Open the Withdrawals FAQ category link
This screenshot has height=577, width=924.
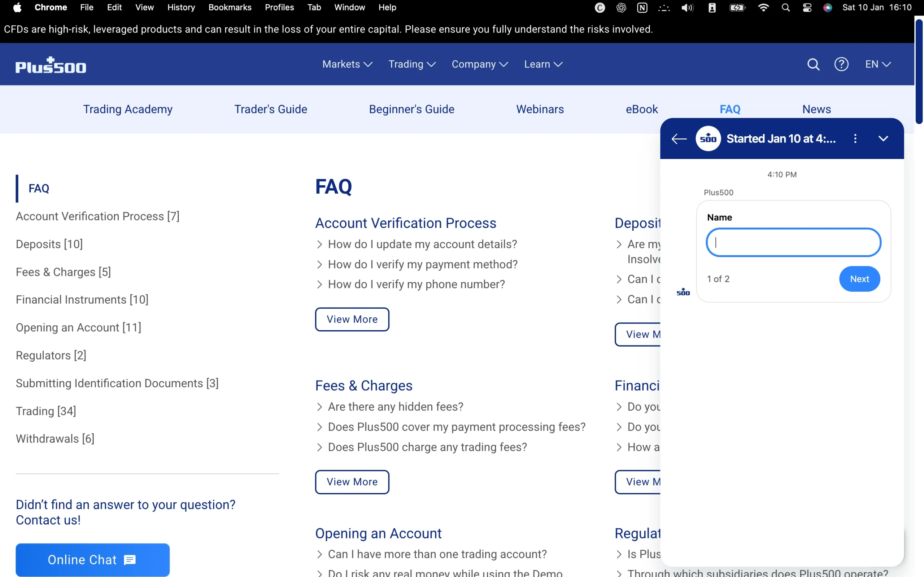55,439
